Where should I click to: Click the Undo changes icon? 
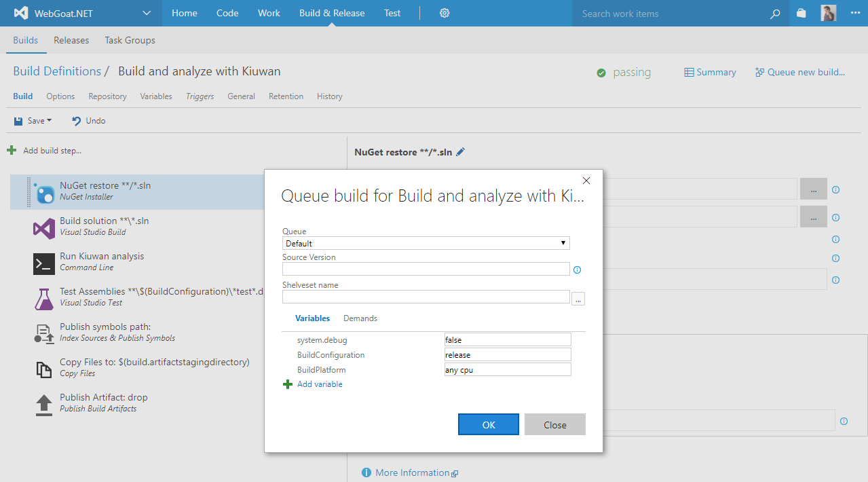[x=77, y=120]
